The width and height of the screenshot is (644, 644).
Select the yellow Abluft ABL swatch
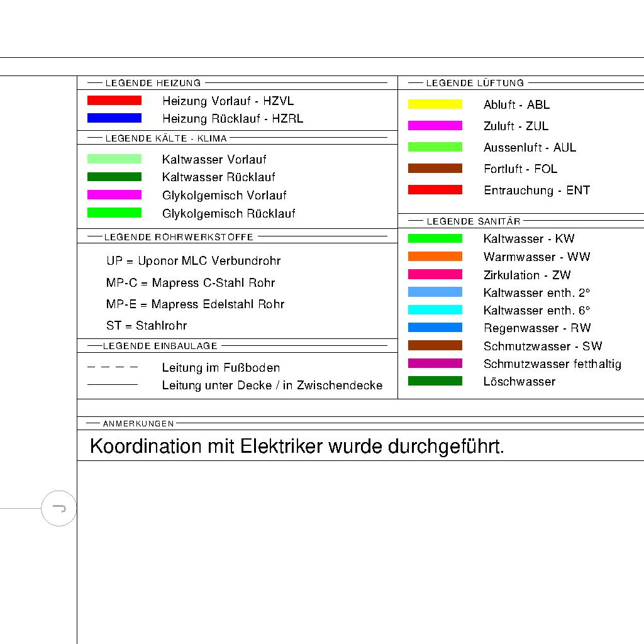pyautogui.click(x=435, y=104)
